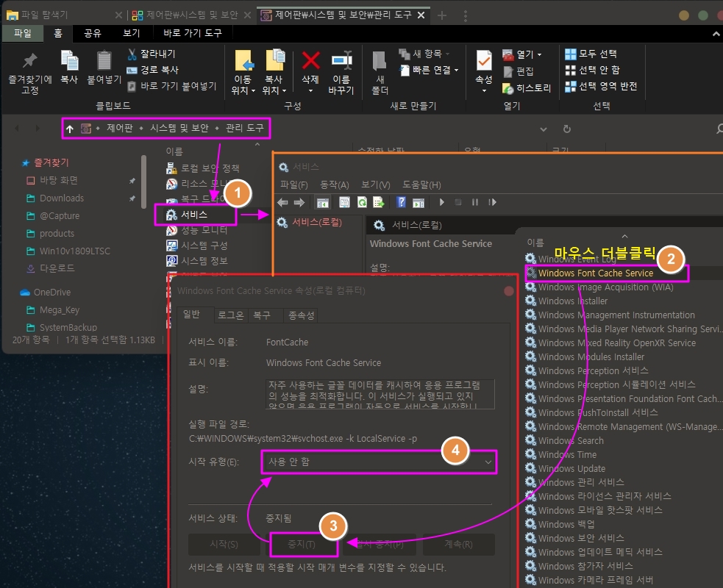The image size is (723, 588).
Task: Click the Services toolbar help icon
Action: click(401, 202)
